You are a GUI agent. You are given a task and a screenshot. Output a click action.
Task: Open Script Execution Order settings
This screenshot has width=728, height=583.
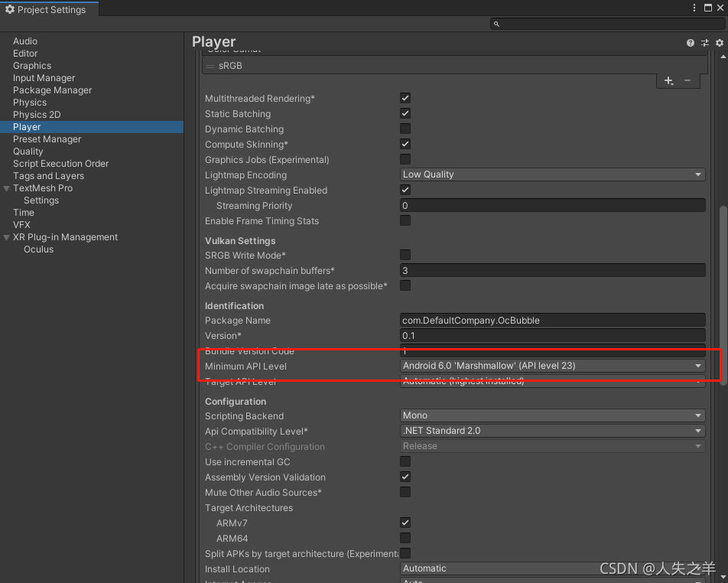(x=61, y=164)
